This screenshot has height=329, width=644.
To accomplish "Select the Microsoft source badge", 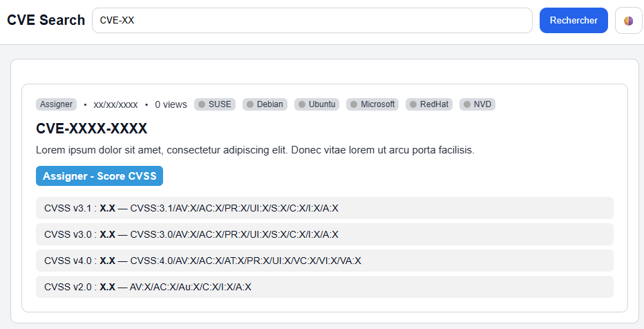I will pos(372,104).
